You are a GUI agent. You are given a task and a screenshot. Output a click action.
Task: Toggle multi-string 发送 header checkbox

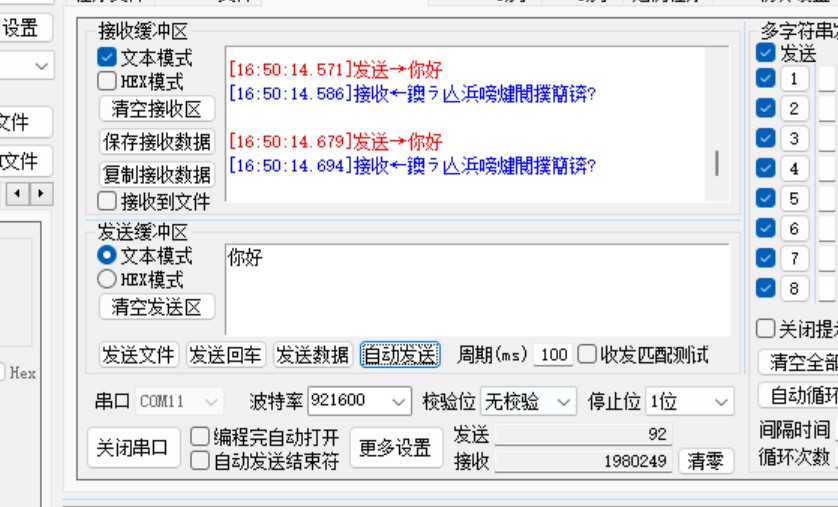click(x=765, y=52)
